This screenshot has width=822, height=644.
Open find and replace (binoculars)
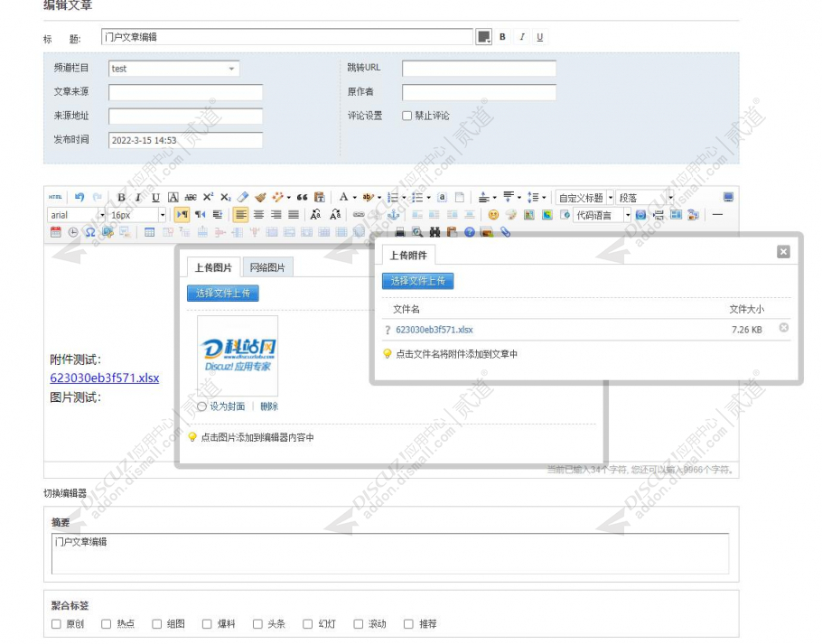(434, 232)
